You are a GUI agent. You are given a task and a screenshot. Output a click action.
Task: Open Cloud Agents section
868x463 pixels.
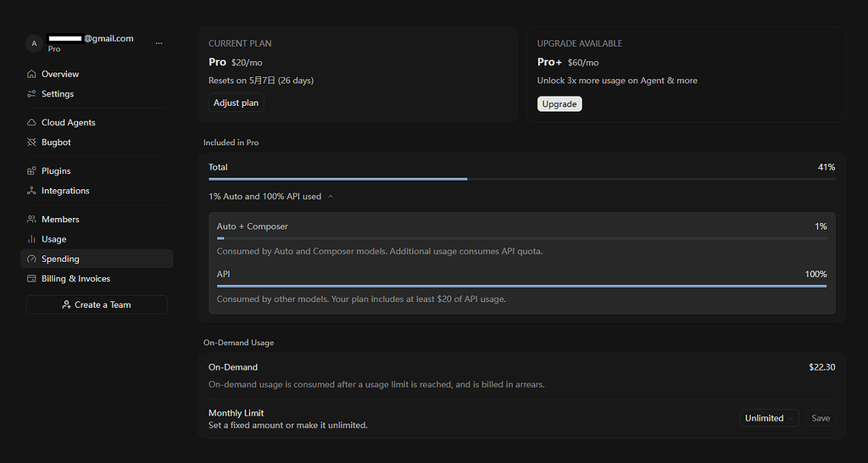pyautogui.click(x=97, y=123)
